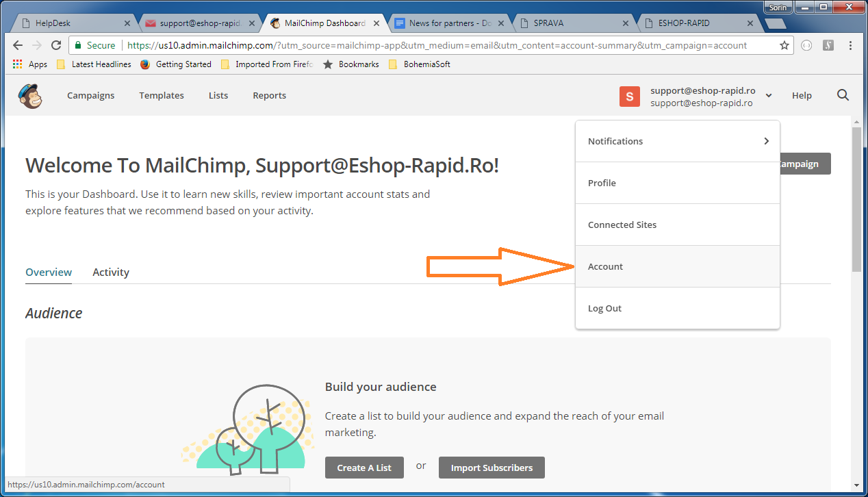Click the Build your audience heading
Viewport: 868px width, 497px height.
[x=381, y=387]
